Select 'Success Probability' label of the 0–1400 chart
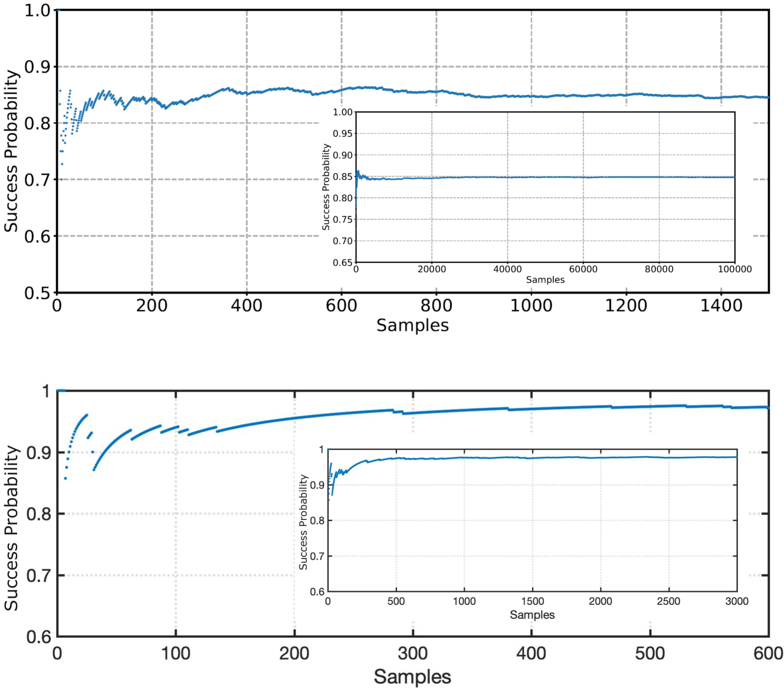 (x=11, y=151)
